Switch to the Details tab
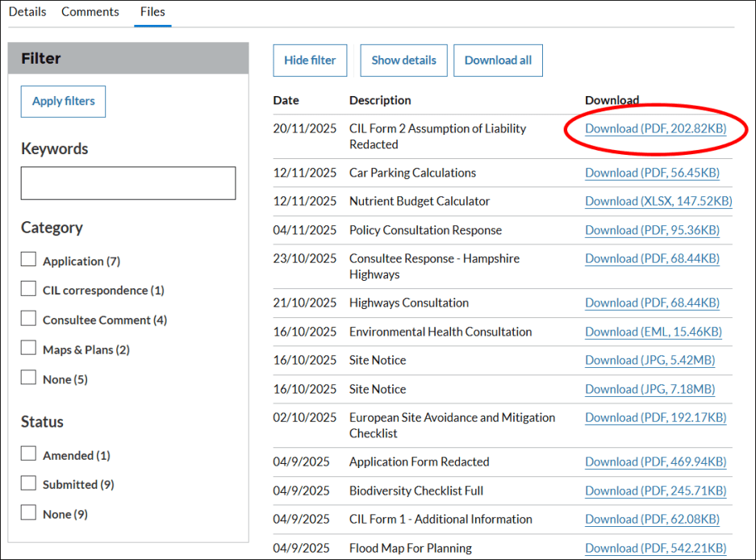Viewport: 756px width, 560px height. pos(27,12)
